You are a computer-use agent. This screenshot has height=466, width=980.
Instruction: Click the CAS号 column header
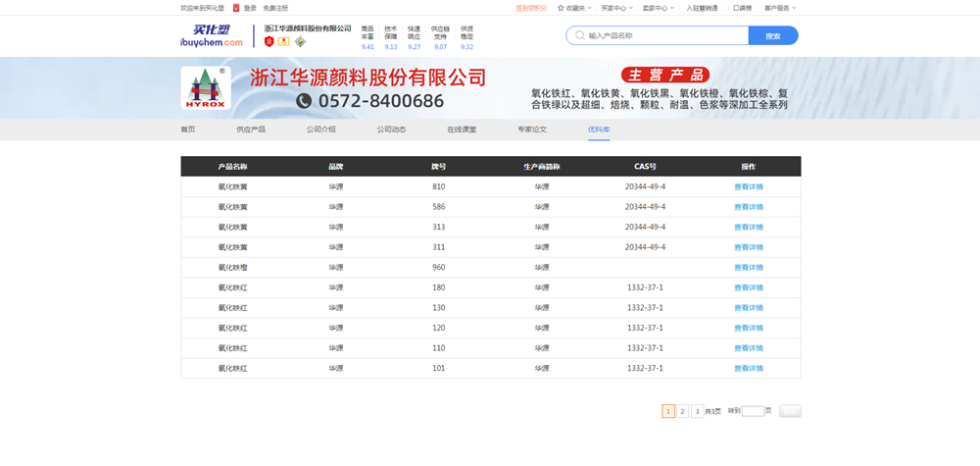pyautogui.click(x=645, y=167)
